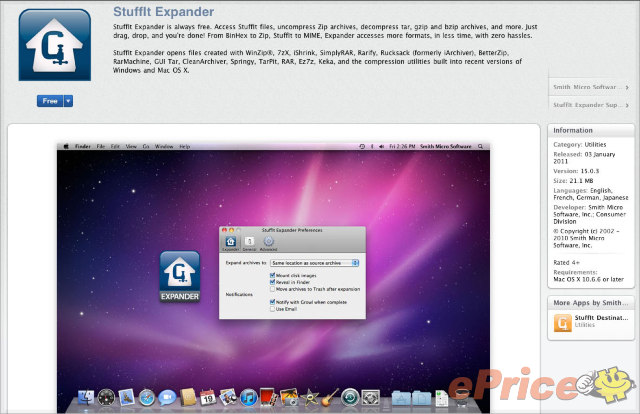Open the Window menu in the menu bar

click(x=164, y=146)
